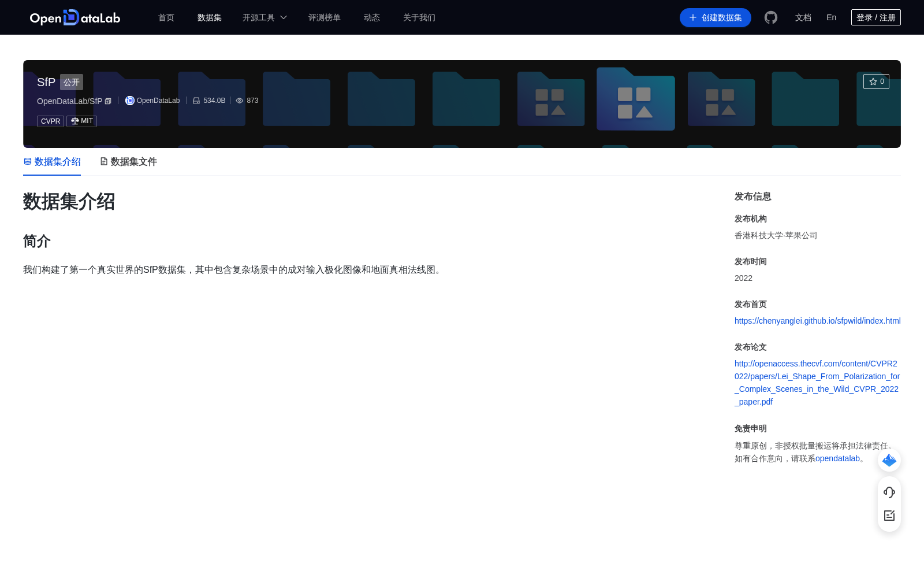Open the 文档 link
Screen dimensions: 924x578
803,17
